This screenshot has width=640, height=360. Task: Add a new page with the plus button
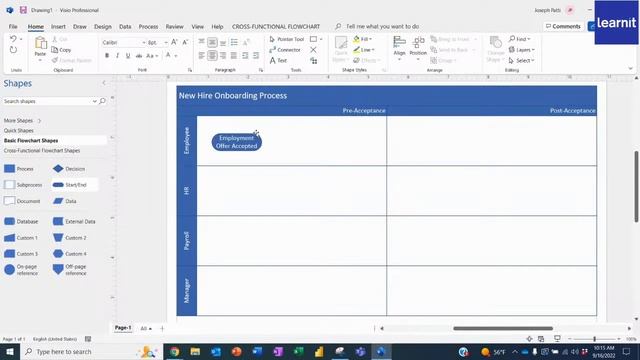(162, 328)
